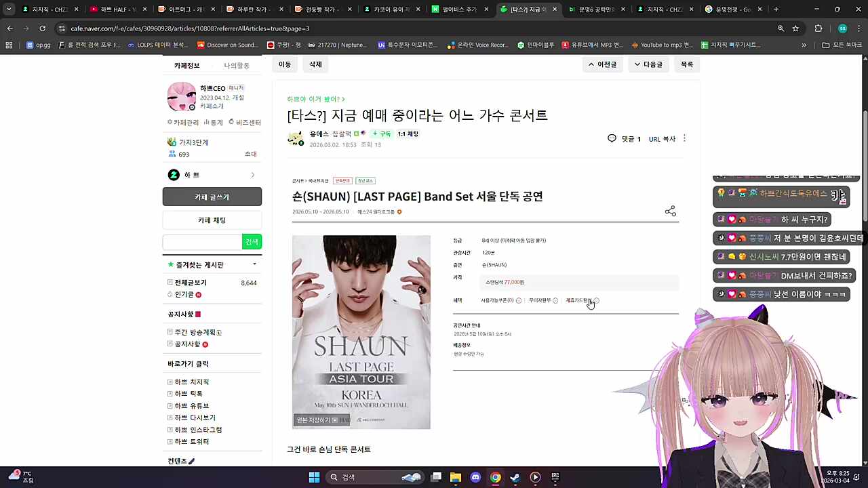This screenshot has height=488, width=868.
Task: Click the share icon on the concert post
Action: click(670, 211)
